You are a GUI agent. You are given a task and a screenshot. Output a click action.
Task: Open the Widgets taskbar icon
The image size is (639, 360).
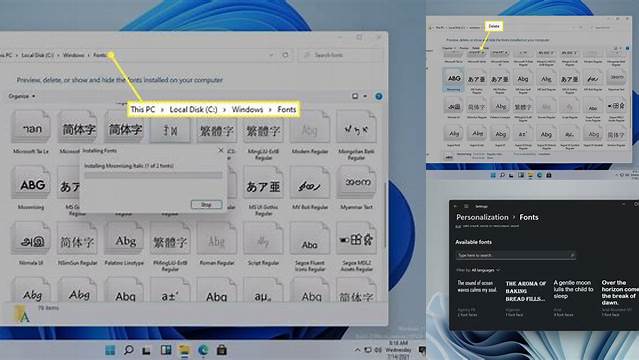coord(166,350)
